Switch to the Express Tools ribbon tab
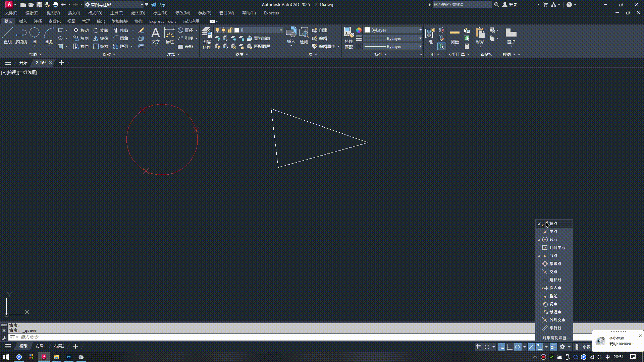644x362 pixels. (x=163, y=21)
